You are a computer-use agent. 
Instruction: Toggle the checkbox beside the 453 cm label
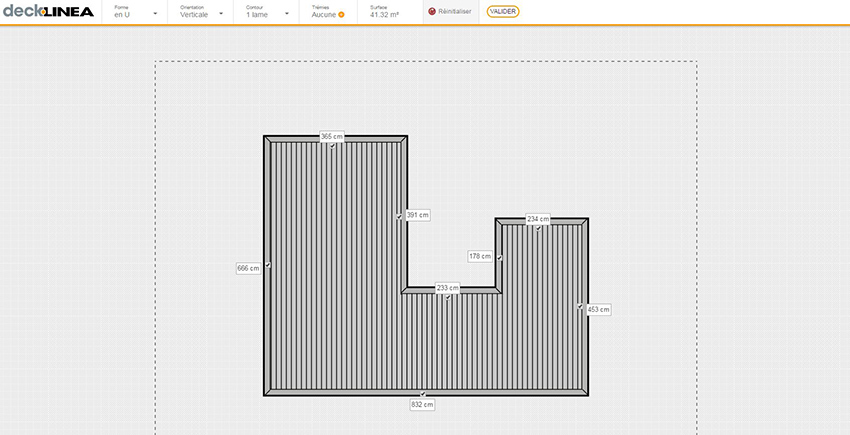[579, 306]
